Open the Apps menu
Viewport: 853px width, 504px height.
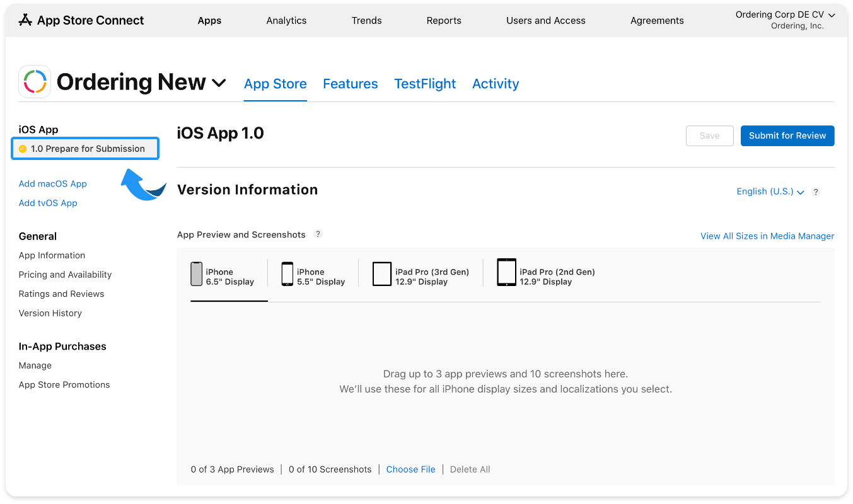click(209, 20)
